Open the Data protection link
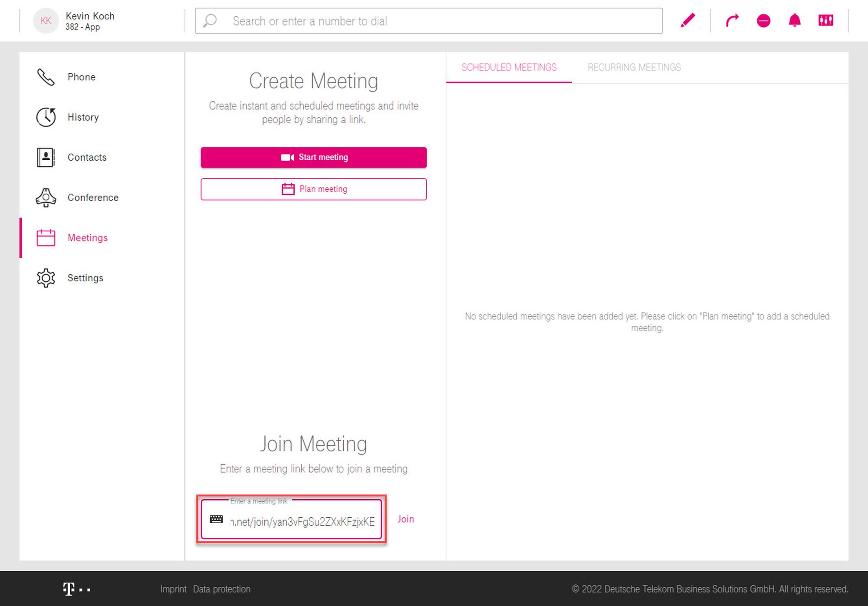This screenshot has width=868, height=606. coord(221,589)
